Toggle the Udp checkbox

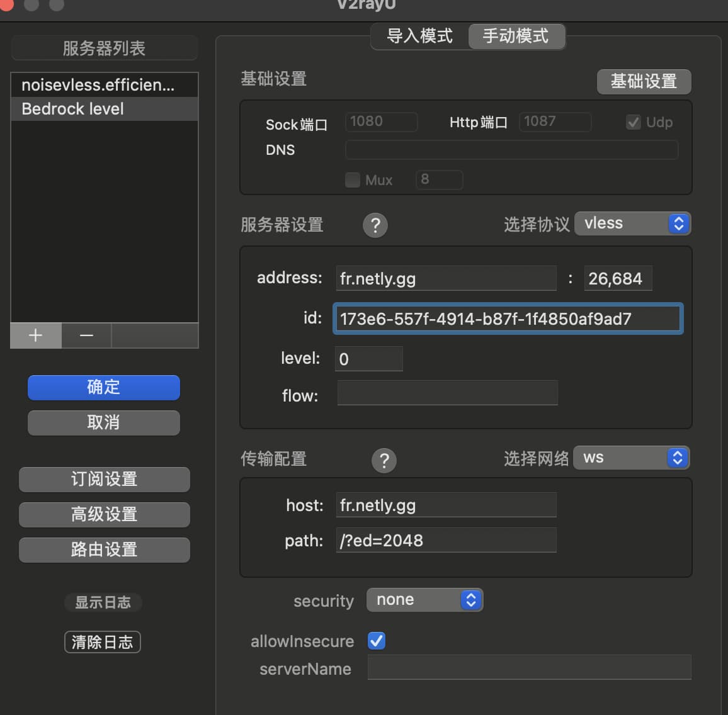coord(634,122)
